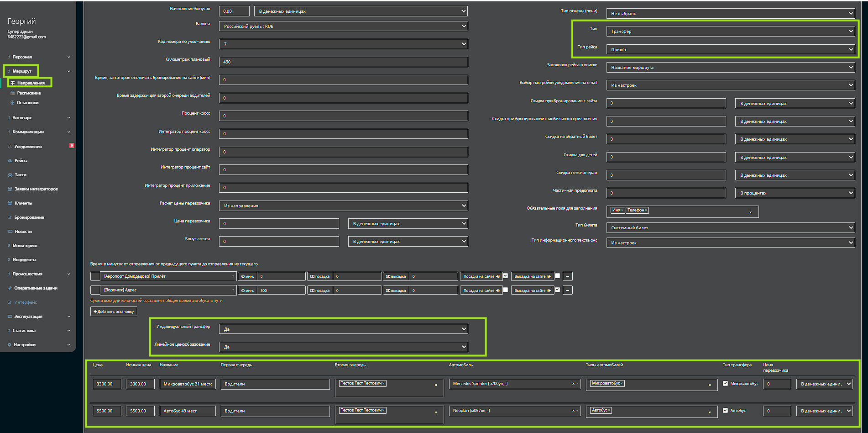
Task: Click the calendar icon next to Расписание
Action: 12,93
